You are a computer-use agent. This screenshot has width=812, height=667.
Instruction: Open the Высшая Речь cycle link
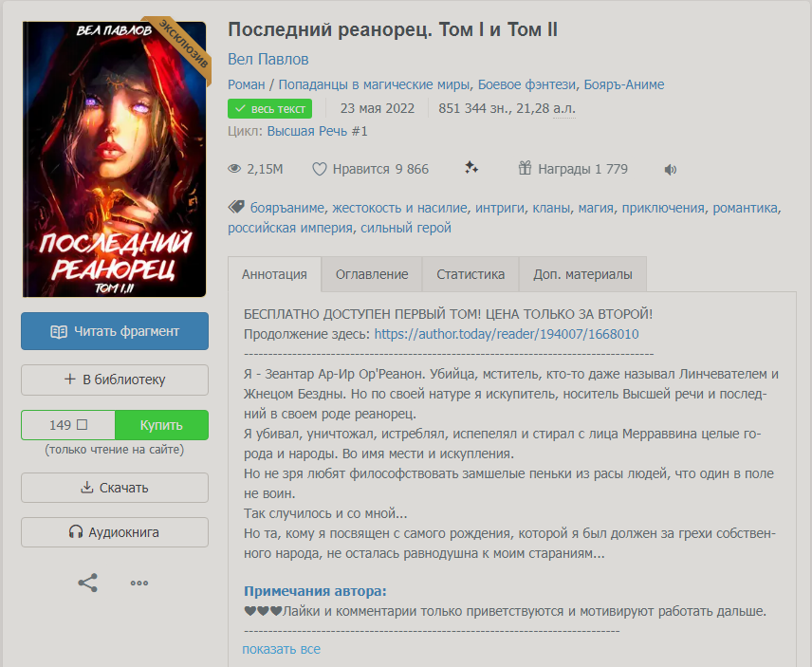click(318, 131)
